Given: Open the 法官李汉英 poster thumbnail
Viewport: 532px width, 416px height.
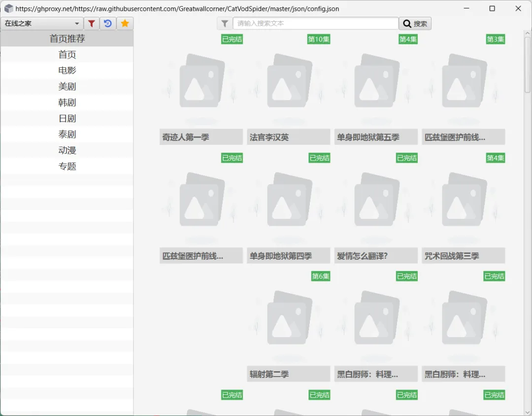Looking at the screenshot, I should point(289,81).
